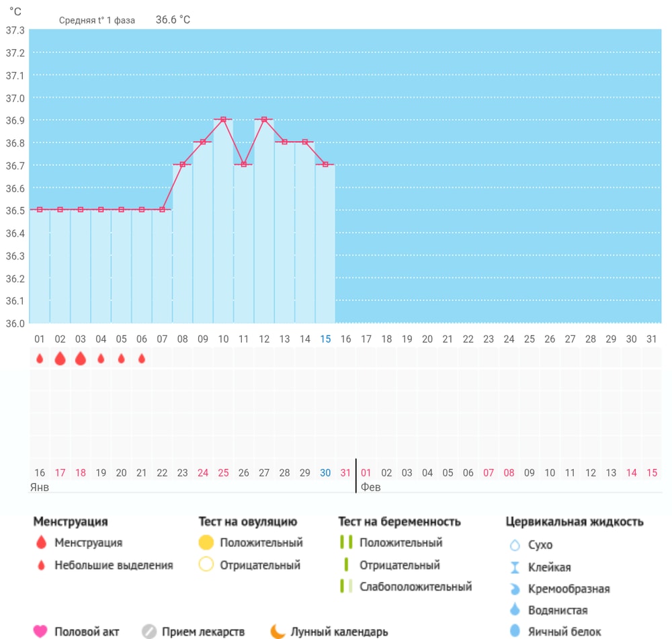The image size is (672, 639).
Task: Select the temperature point on cycle day 14
Action: point(305,142)
